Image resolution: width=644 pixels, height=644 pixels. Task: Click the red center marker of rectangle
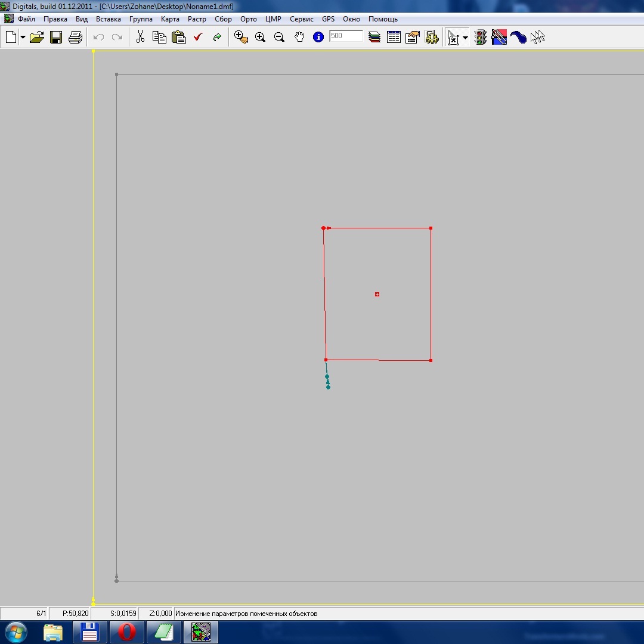pyautogui.click(x=377, y=294)
